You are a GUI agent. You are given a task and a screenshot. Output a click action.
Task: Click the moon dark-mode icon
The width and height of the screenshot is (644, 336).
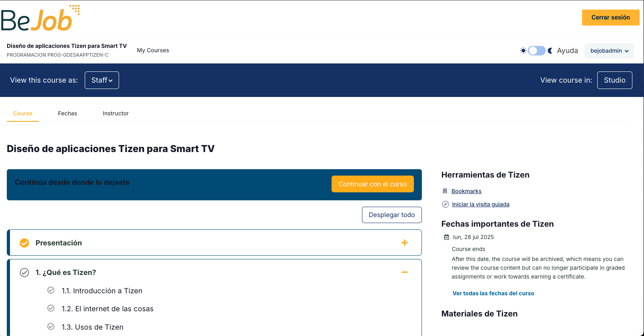[x=550, y=51]
